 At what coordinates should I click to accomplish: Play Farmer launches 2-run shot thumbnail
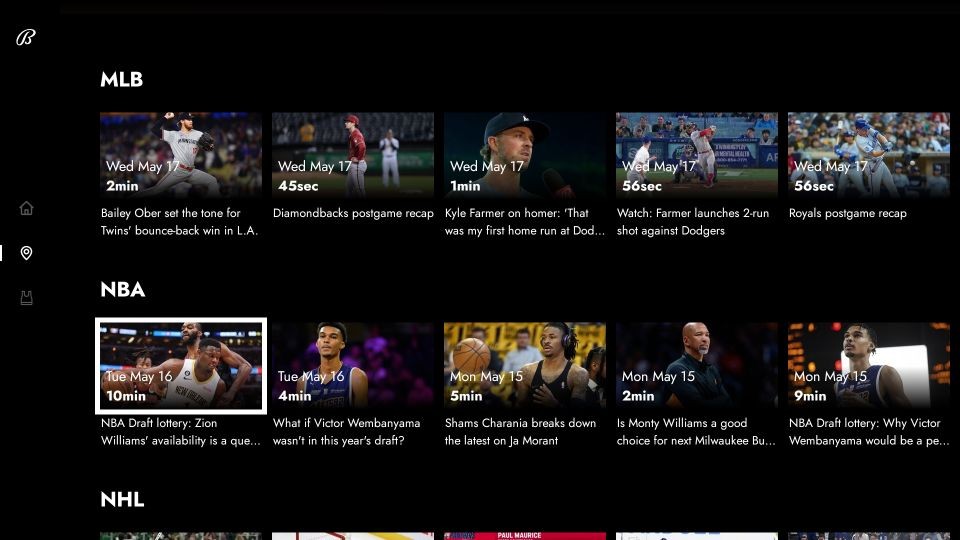[697, 154]
